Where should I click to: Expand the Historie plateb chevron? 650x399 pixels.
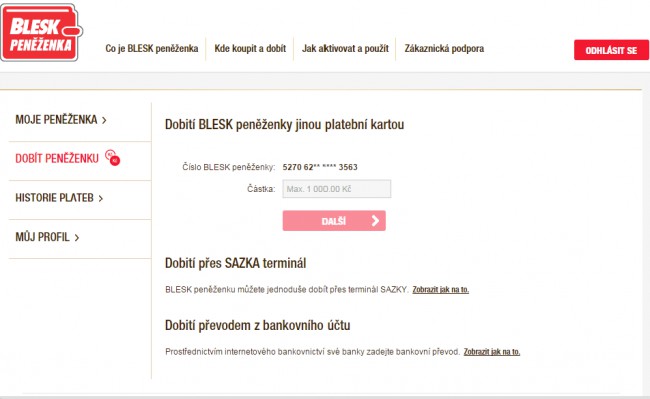click(x=101, y=199)
